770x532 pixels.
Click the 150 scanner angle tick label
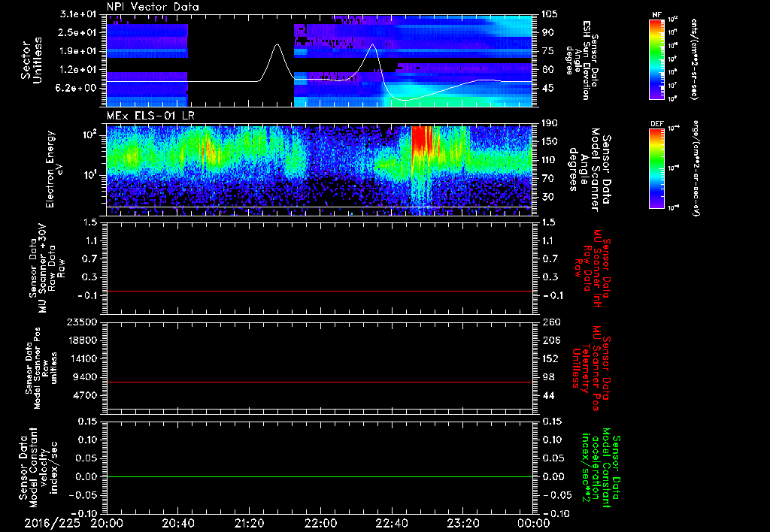tap(550, 141)
